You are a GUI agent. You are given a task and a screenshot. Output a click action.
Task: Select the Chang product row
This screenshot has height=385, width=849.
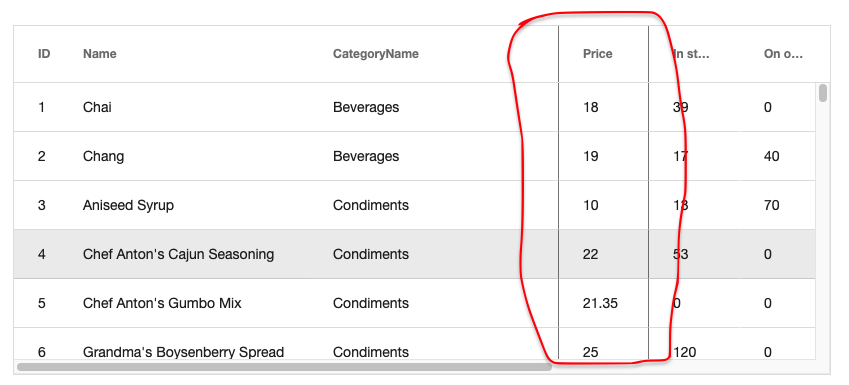coord(414,156)
